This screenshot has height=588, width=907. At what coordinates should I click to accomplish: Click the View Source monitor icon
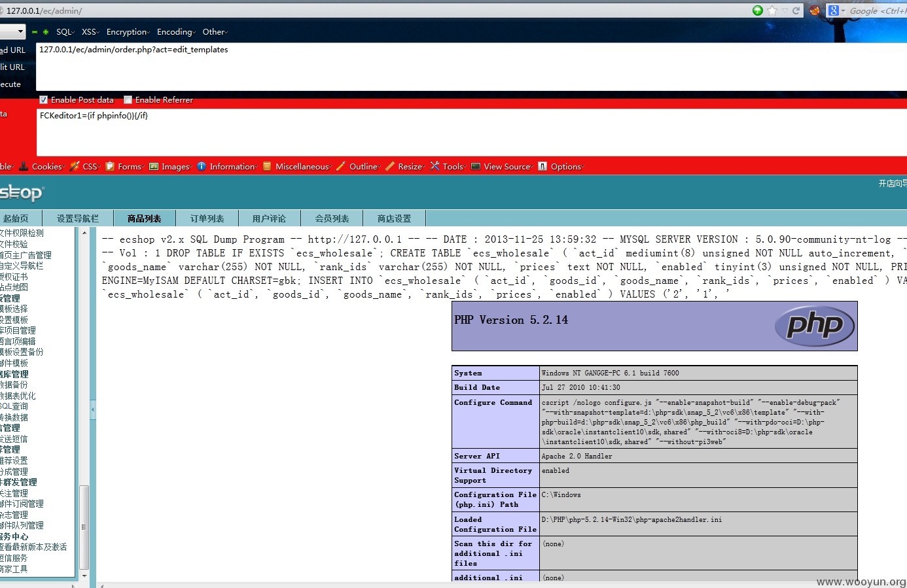pos(476,166)
